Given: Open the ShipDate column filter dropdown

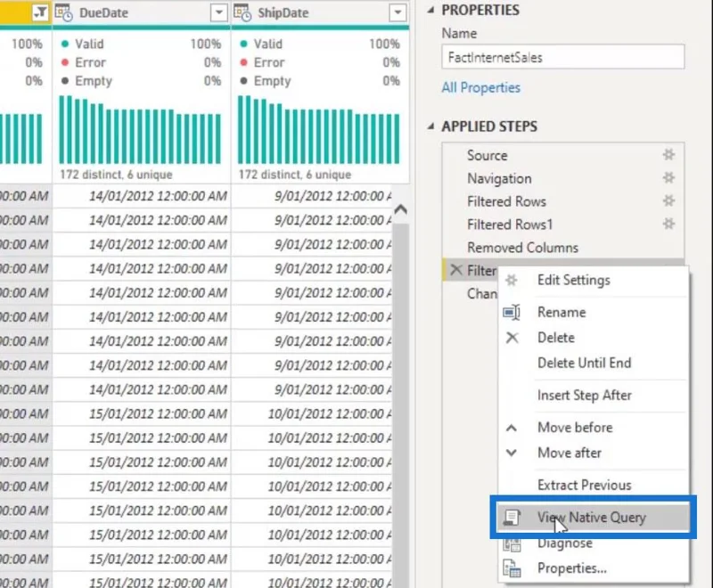Looking at the screenshot, I should (397, 12).
